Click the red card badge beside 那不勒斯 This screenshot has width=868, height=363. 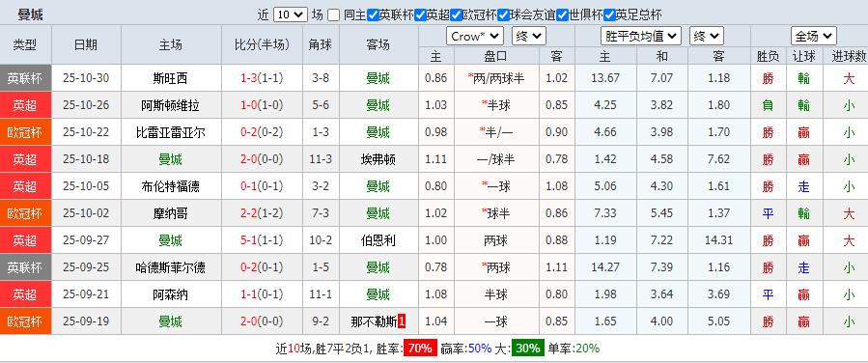(402, 321)
